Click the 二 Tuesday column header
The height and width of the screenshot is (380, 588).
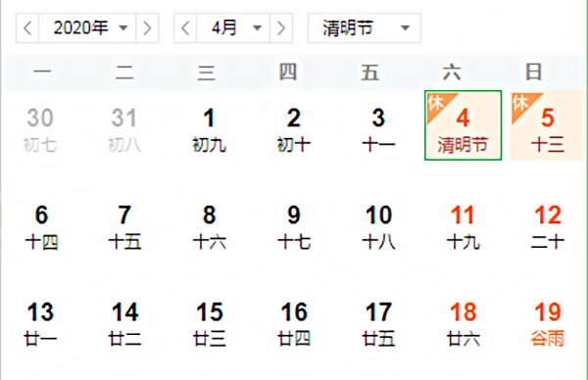(x=124, y=71)
